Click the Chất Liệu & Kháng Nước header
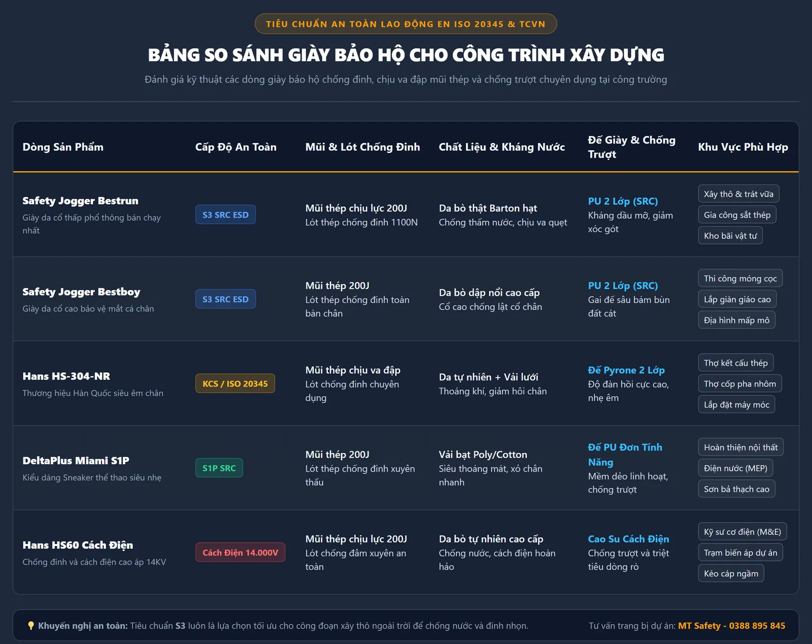 501,147
